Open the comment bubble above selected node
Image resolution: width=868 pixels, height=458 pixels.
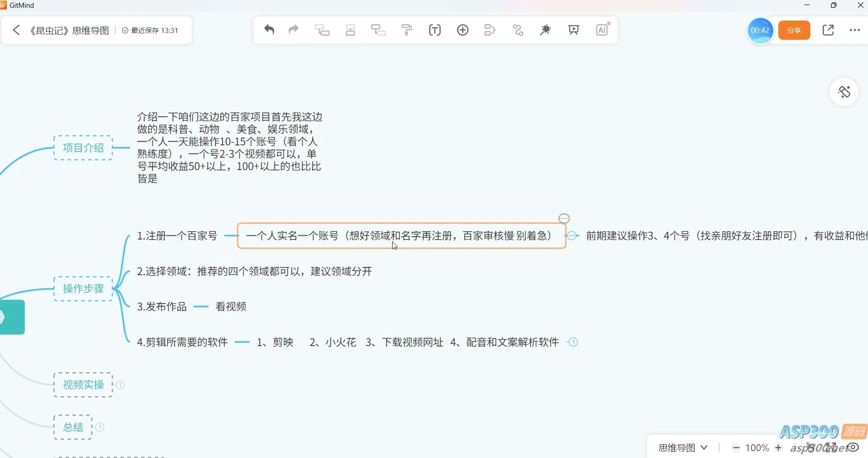coord(564,218)
